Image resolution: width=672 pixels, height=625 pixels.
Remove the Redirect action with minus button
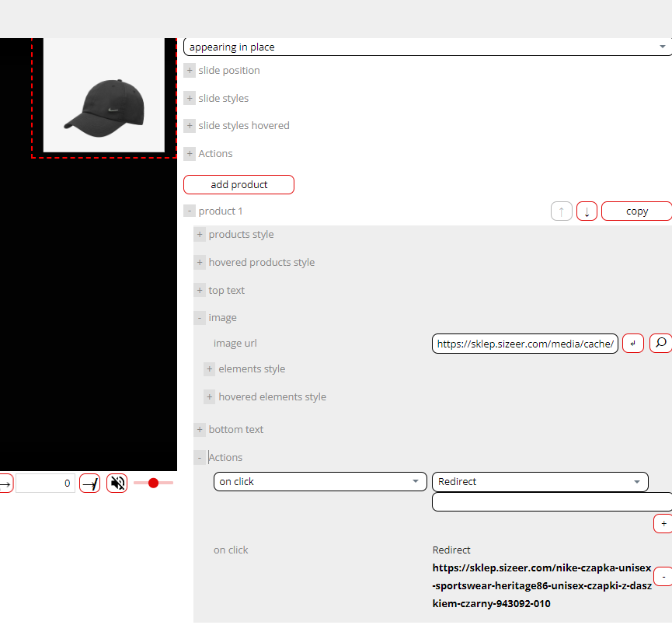pyautogui.click(x=663, y=577)
